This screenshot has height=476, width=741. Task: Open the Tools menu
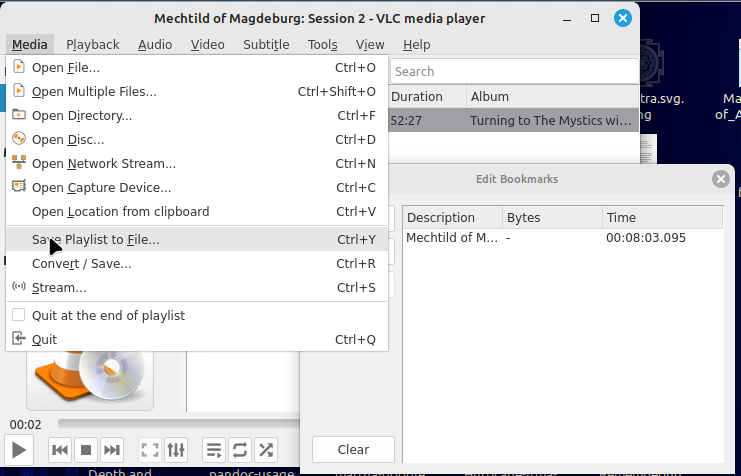point(323,45)
